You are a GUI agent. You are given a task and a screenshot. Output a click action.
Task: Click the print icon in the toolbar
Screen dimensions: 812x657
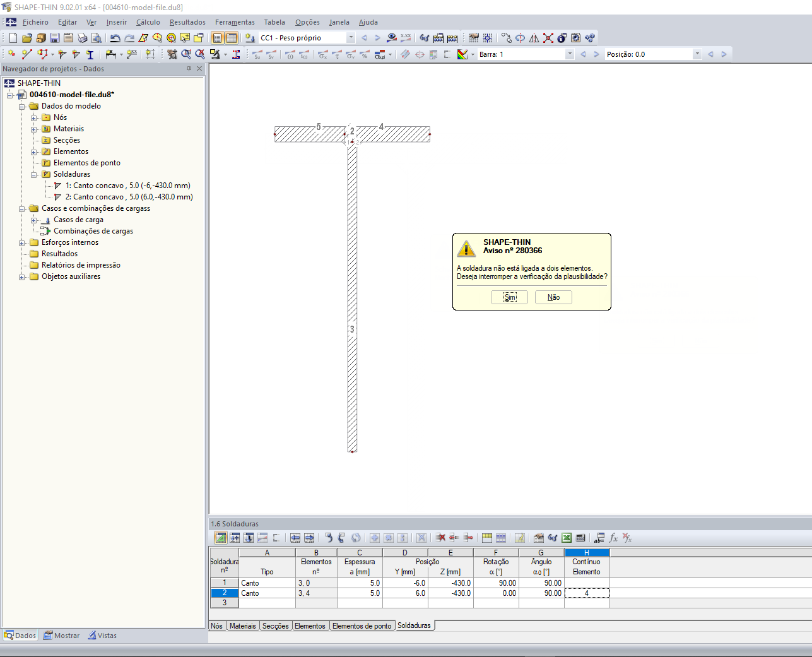[x=82, y=38]
